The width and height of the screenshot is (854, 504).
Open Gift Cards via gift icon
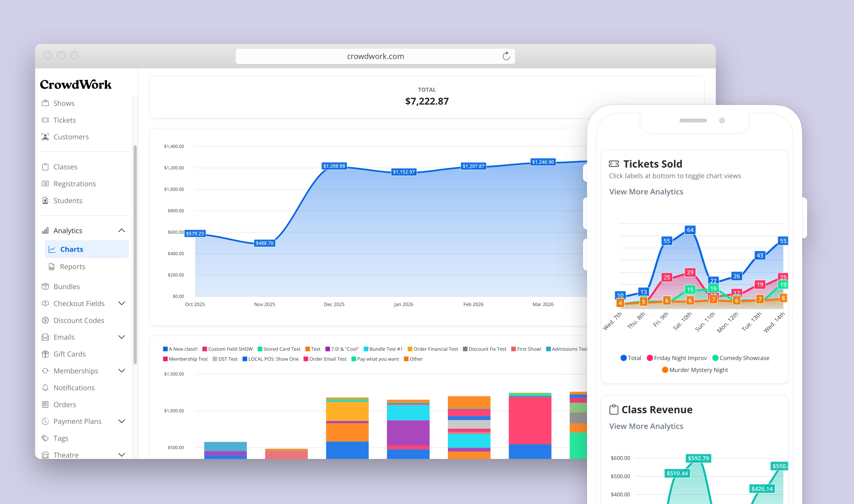coord(45,354)
